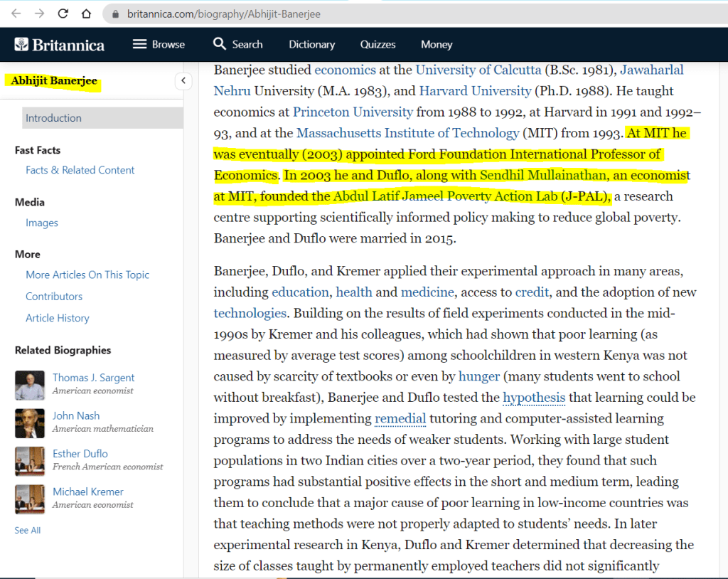Collapse the left sidebar panel
This screenshot has height=579, width=728.
(x=183, y=80)
